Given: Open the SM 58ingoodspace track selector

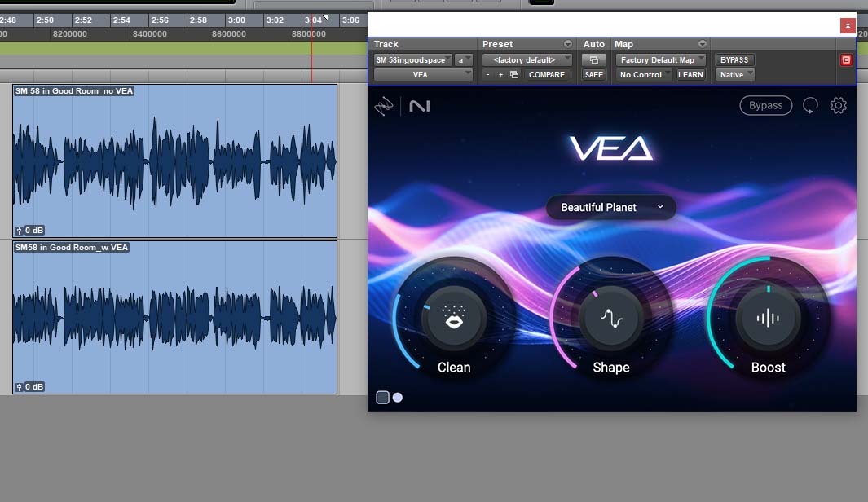Looking at the screenshot, I should click(x=413, y=59).
